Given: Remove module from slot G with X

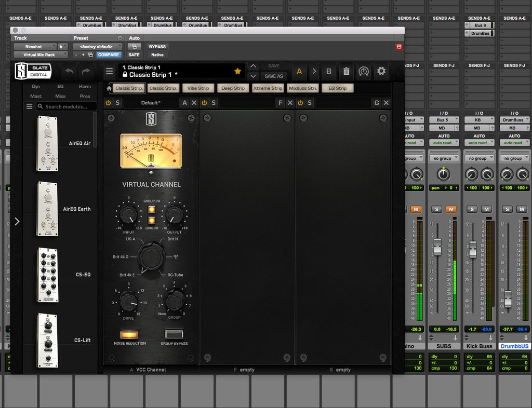Looking at the screenshot, I should 386,103.
